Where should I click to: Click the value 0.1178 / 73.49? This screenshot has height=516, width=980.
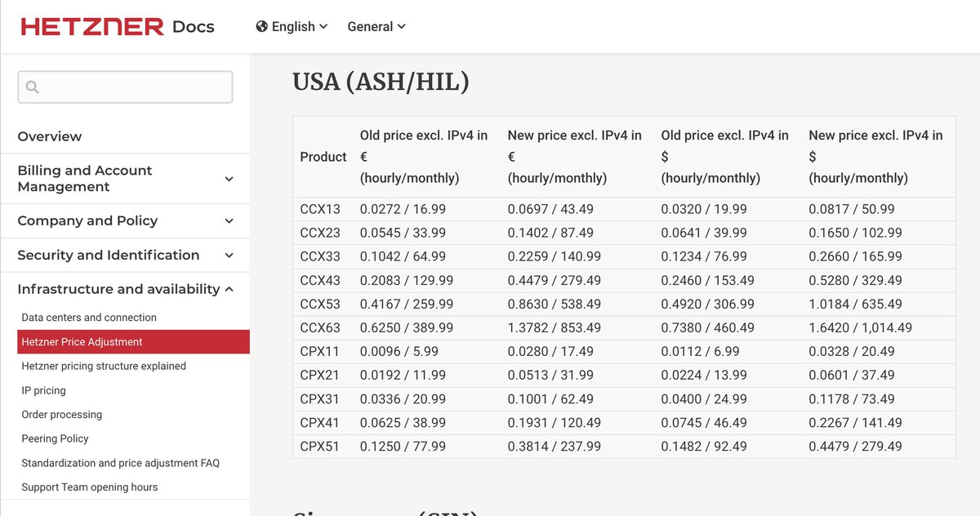(x=852, y=399)
